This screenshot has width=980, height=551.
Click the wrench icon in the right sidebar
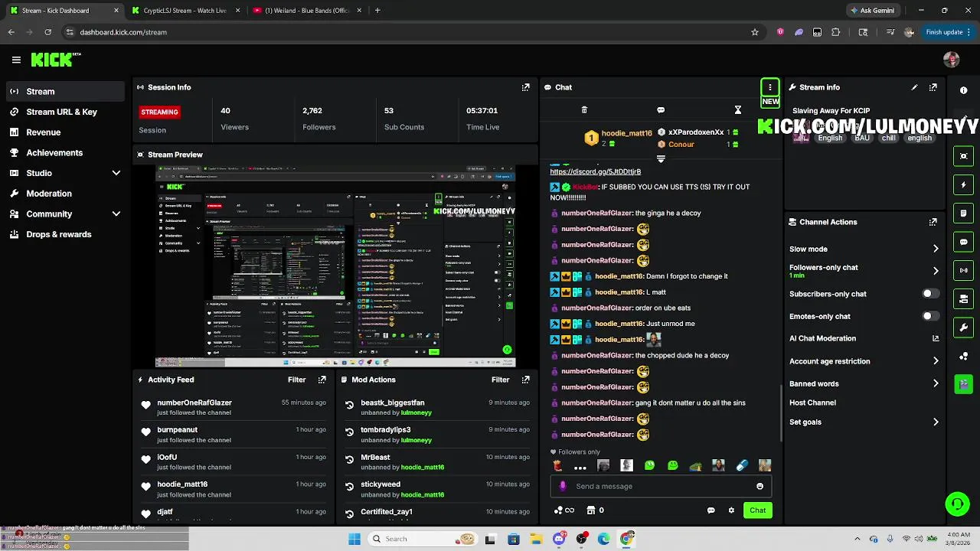(x=964, y=328)
